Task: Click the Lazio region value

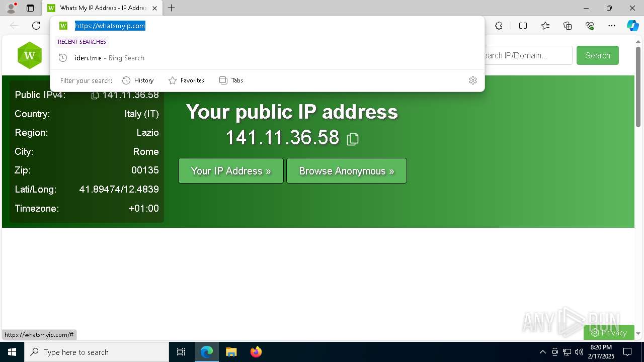Action: coord(147,133)
